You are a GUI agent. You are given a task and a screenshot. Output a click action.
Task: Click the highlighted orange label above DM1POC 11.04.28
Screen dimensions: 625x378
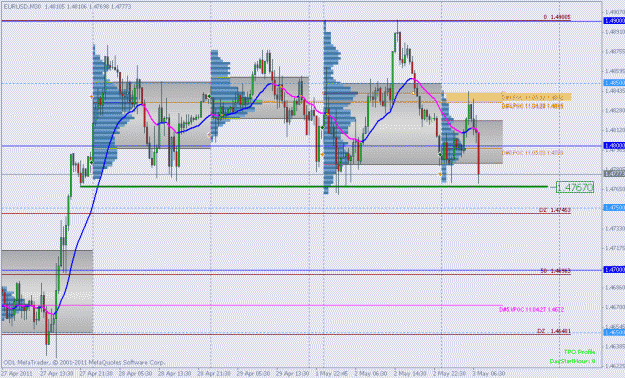click(532, 97)
